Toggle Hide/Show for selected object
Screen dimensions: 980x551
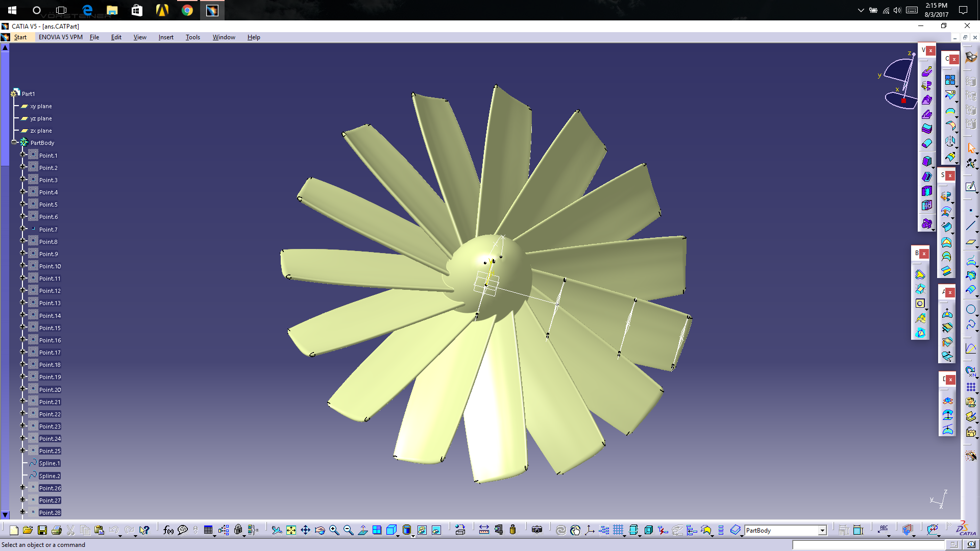(422, 531)
